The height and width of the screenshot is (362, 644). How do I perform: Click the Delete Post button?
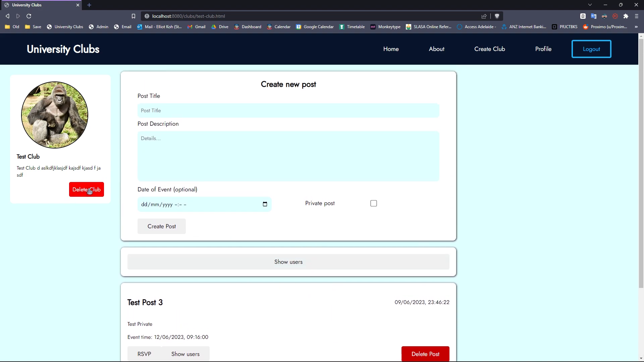coord(425,354)
